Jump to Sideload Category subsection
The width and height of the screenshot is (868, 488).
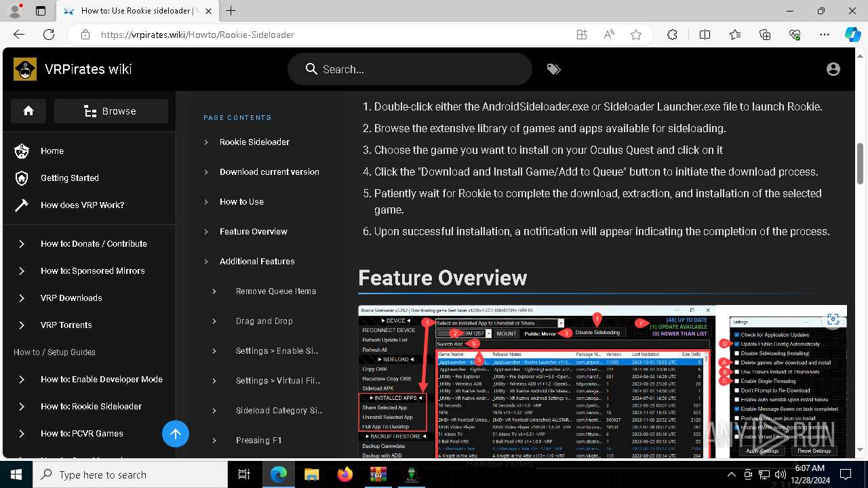[x=279, y=410]
